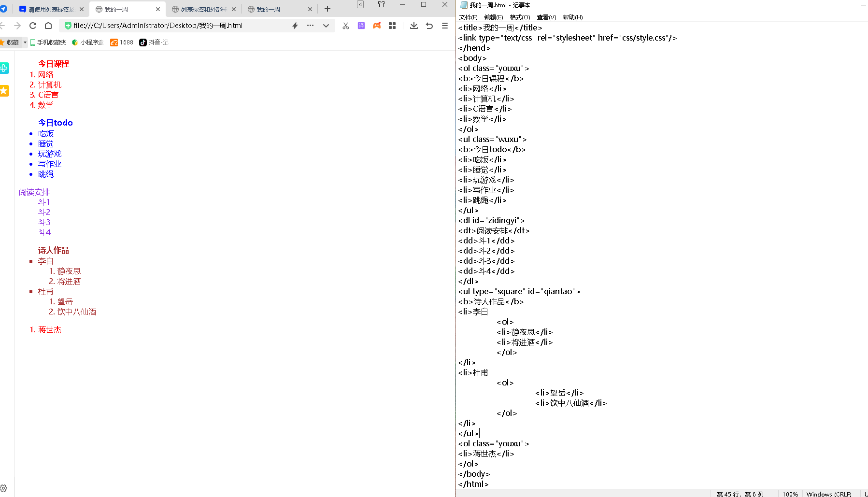Click the link stylesheet line in Notepad

(x=568, y=38)
